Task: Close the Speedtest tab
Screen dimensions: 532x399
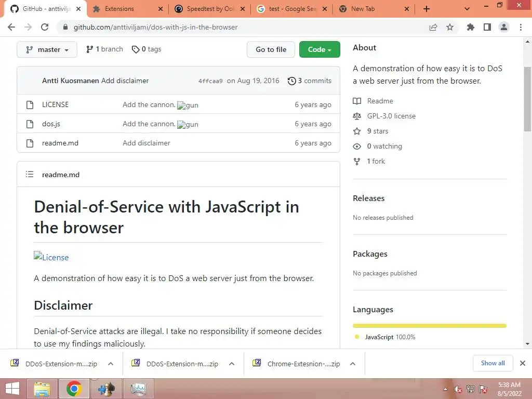Action: [243, 9]
